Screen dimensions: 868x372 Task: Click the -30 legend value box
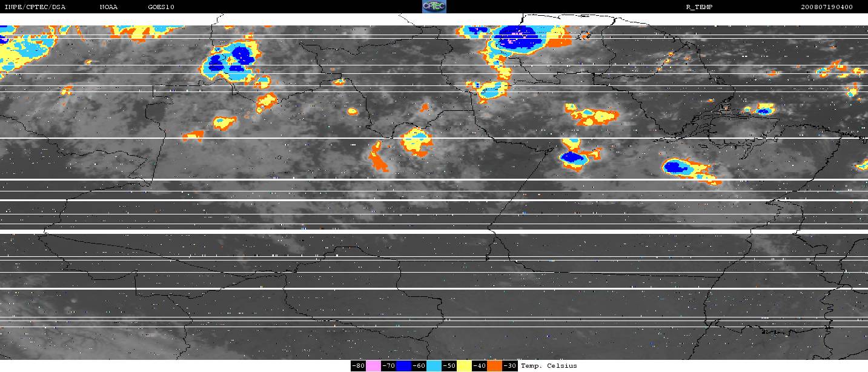(509, 366)
